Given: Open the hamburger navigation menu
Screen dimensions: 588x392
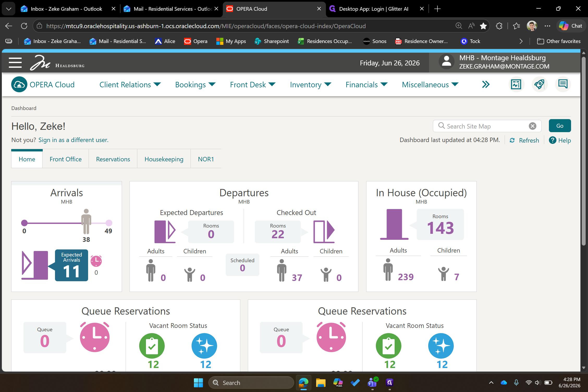Looking at the screenshot, I should coord(15,63).
